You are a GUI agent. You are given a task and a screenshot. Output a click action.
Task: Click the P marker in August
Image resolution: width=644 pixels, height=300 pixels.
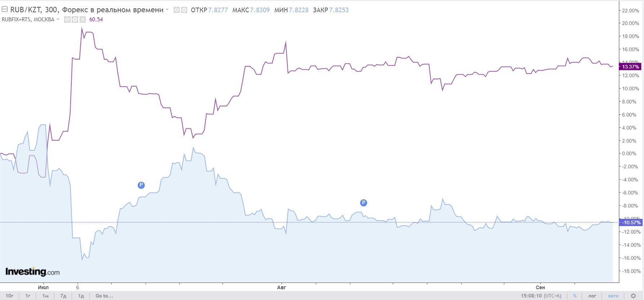click(364, 203)
